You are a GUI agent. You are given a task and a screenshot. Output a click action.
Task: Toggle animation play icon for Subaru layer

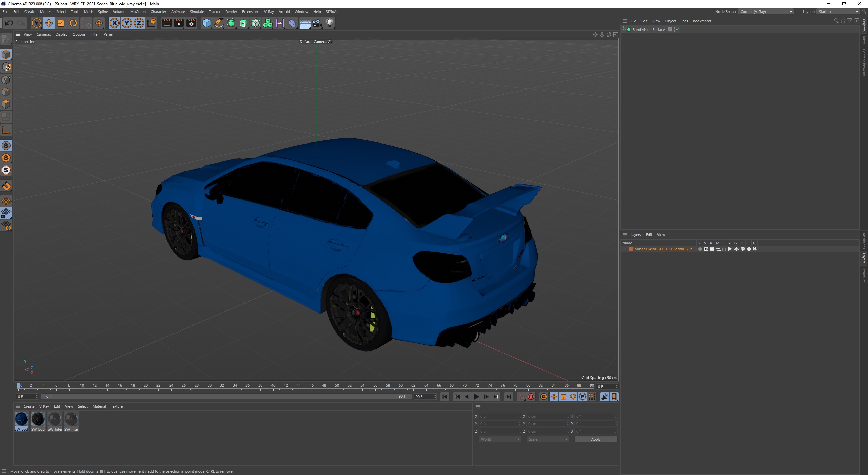730,249
